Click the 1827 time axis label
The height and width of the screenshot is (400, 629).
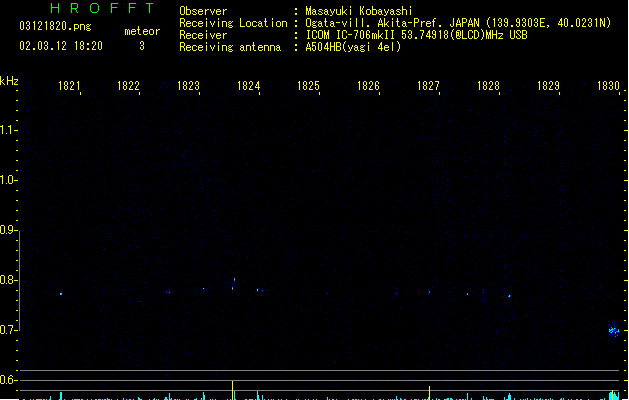[x=428, y=86]
